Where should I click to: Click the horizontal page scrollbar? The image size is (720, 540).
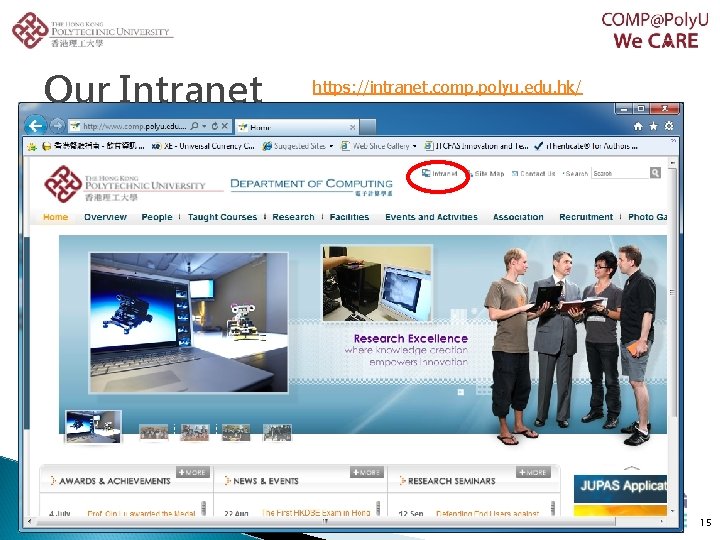tap(325, 521)
